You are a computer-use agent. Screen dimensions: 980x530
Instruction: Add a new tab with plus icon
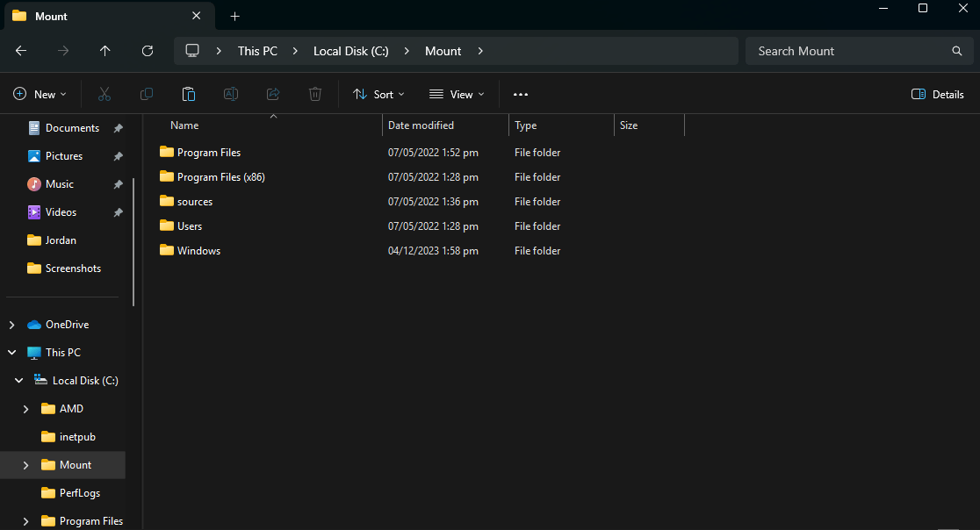[x=235, y=16]
